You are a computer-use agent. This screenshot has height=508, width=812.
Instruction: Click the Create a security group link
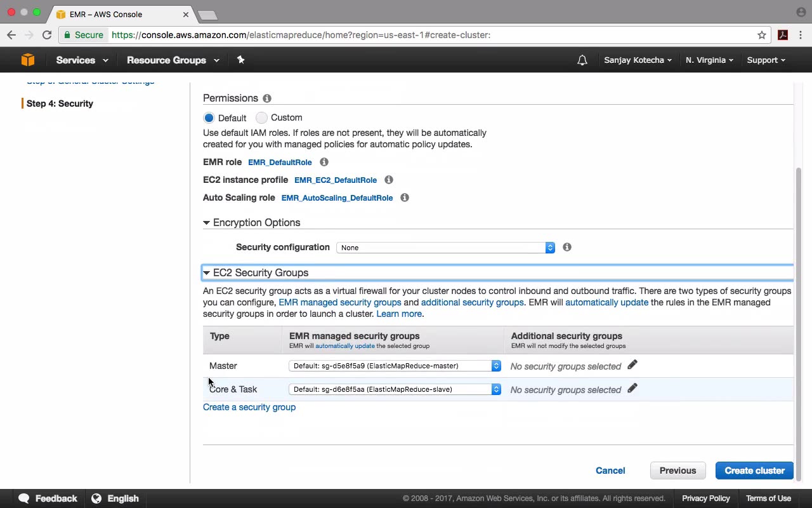click(249, 407)
